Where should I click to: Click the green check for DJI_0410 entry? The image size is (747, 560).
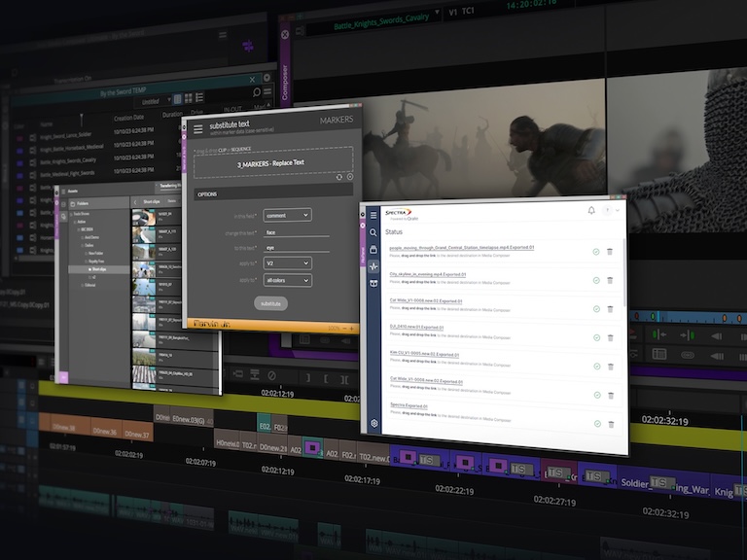596,337
